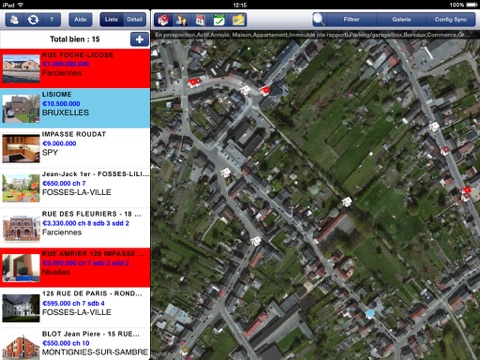
Task: Open the people clients icon
Action: pyautogui.click(x=181, y=20)
